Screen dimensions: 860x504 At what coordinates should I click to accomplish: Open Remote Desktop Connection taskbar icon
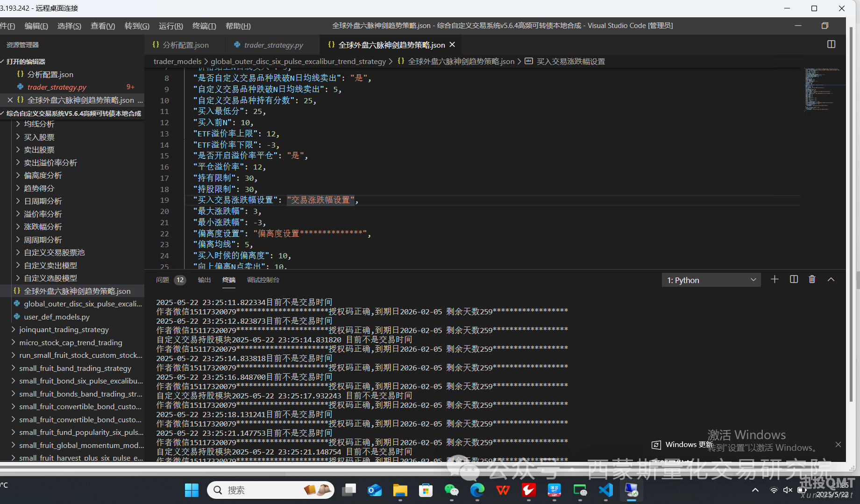point(632,490)
